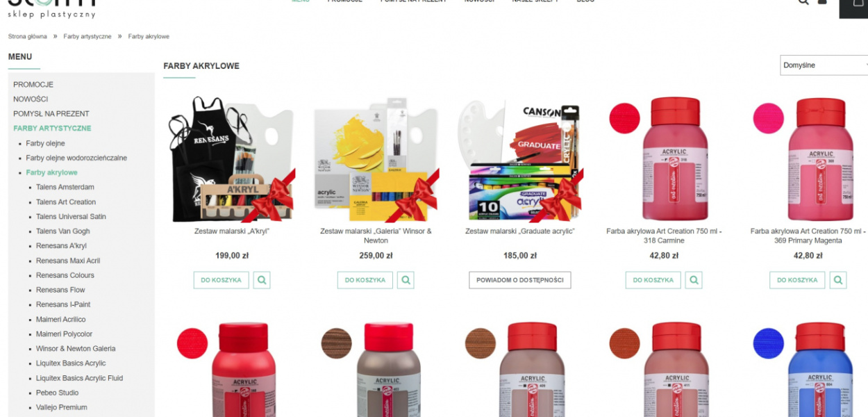Go to Strona główna breadcrumb
The width and height of the screenshot is (868, 417).
(28, 36)
